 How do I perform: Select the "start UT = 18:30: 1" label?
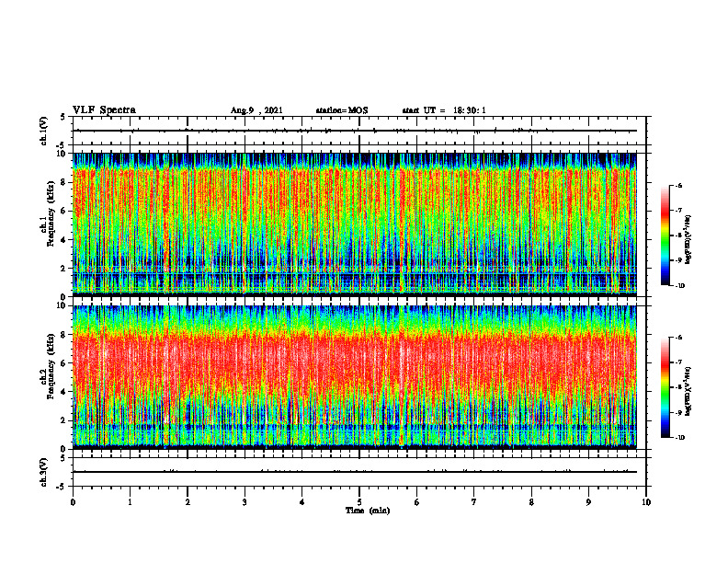pyautogui.click(x=444, y=110)
